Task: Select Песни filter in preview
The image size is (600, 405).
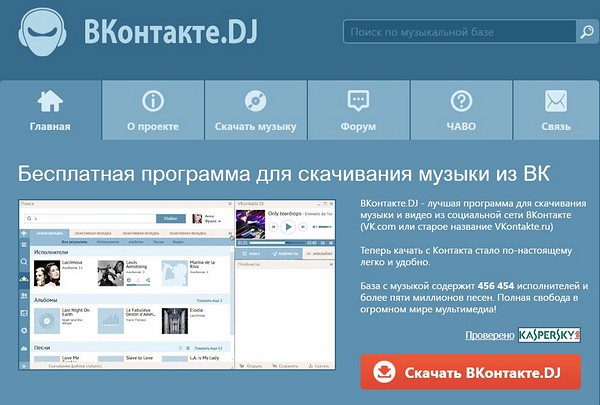Action: click(x=158, y=242)
